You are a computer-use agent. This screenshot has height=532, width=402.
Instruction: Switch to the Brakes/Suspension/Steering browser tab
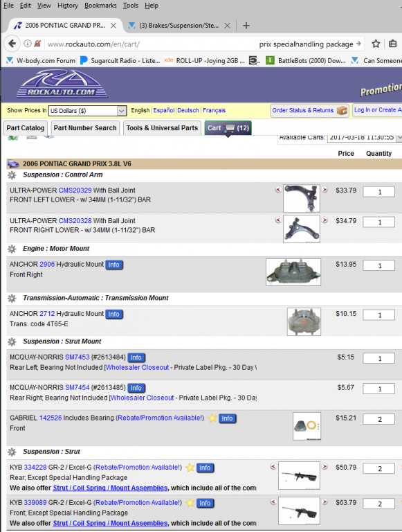(x=179, y=26)
